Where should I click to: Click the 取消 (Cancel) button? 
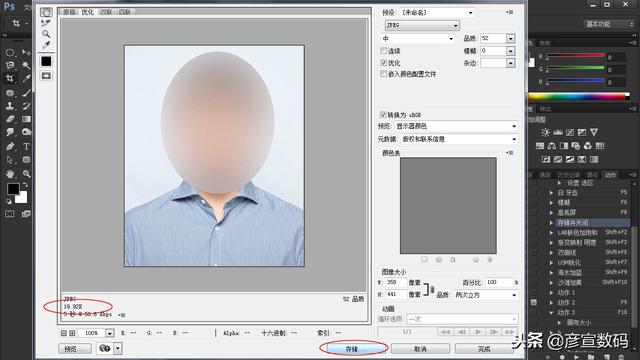[x=420, y=349]
